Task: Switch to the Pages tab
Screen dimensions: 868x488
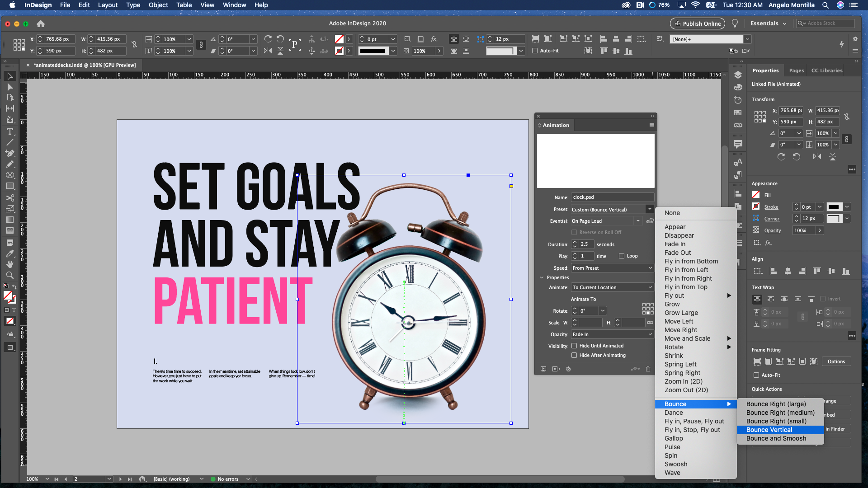Action: point(796,70)
